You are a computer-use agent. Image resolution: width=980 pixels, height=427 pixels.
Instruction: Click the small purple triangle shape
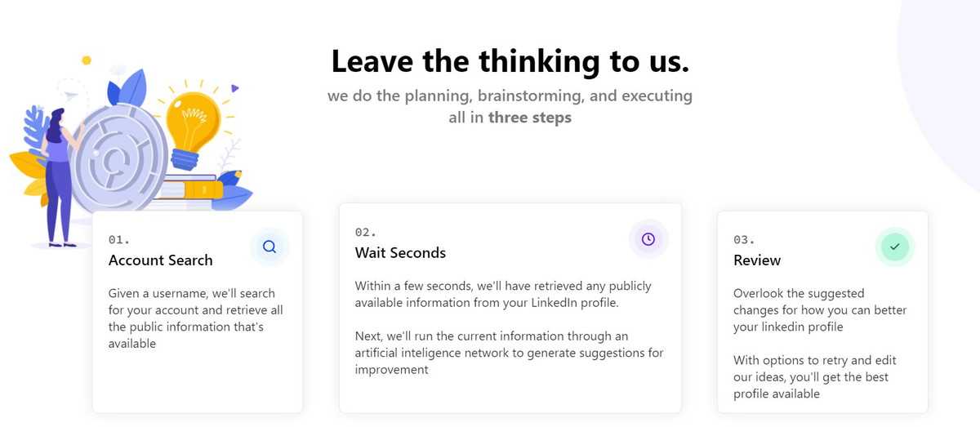click(x=234, y=88)
